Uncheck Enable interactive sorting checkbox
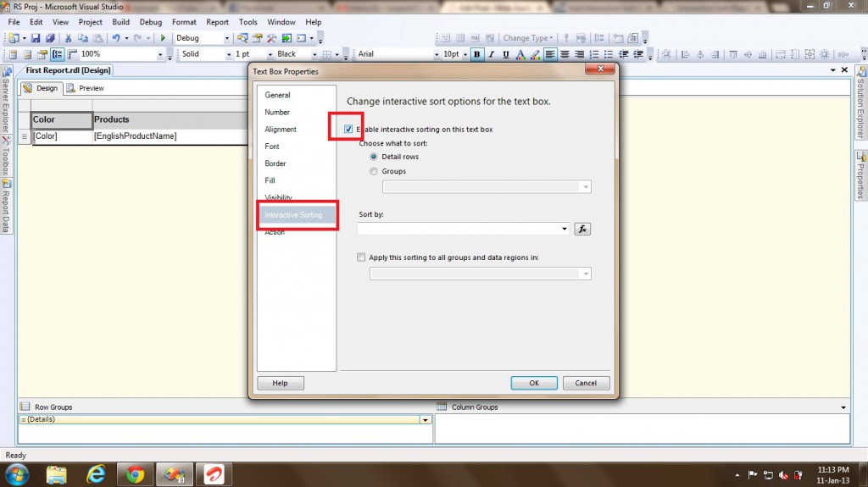 pos(349,130)
